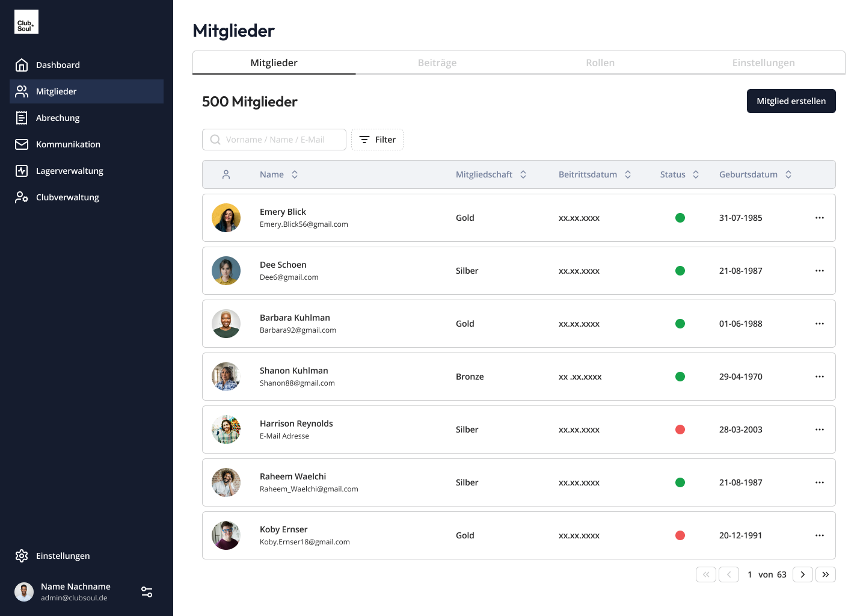The height and width of the screenshot is (616, 866).
Task: Open three-dot menu for Koby Ernser
Action: (x=819, y=535)
